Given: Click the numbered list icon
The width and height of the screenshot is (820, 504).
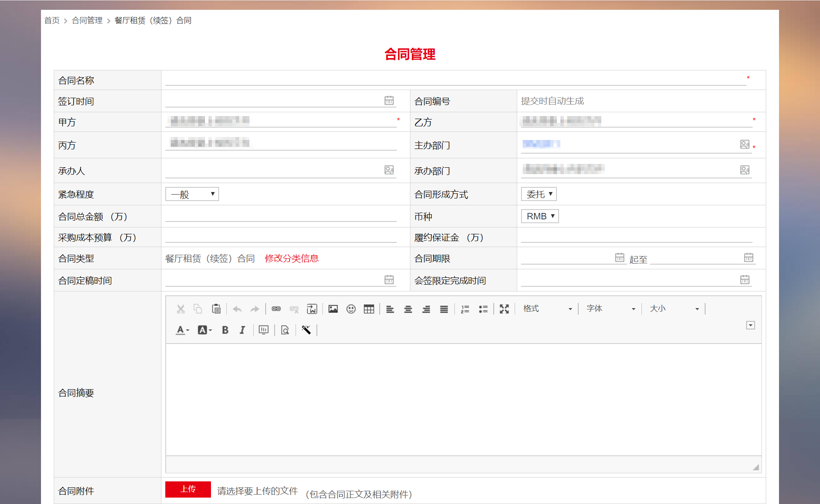Looking at the screenshot, I should tap(465, 309).
